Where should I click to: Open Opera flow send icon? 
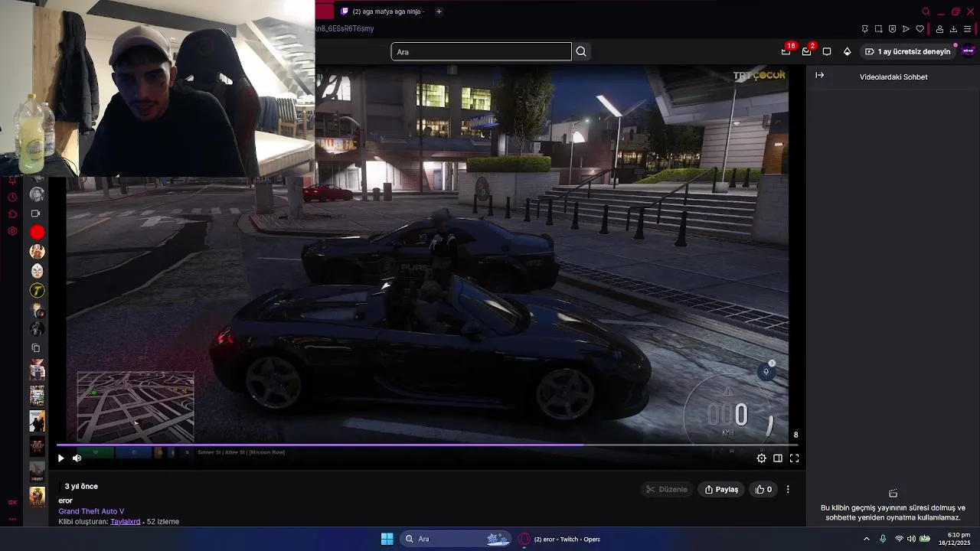906,29
